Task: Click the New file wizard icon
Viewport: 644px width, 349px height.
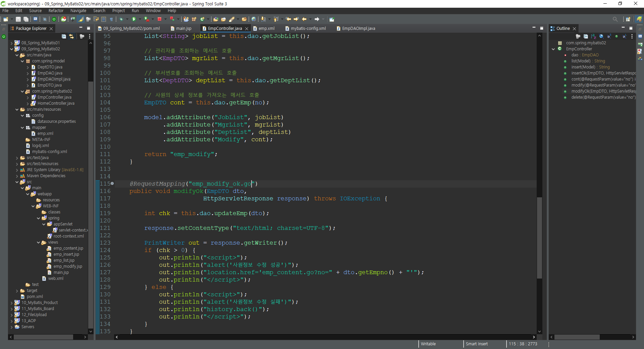Action: (6, 19)
